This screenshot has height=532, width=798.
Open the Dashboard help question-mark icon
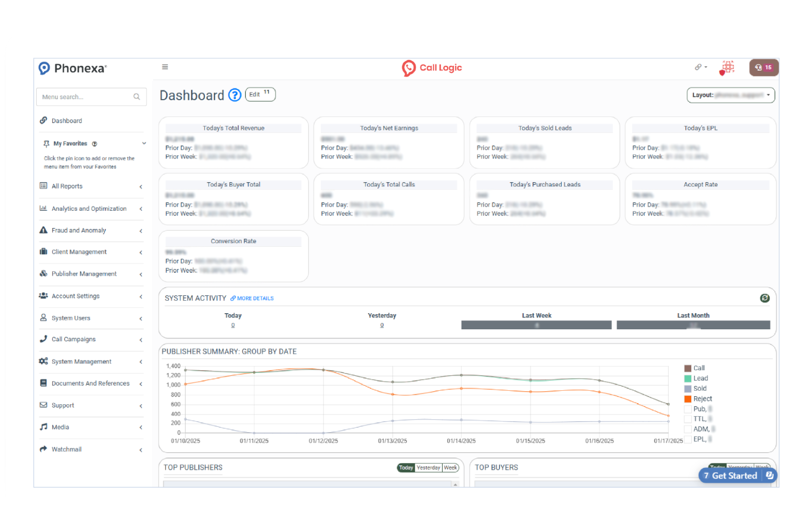point(235,95)
